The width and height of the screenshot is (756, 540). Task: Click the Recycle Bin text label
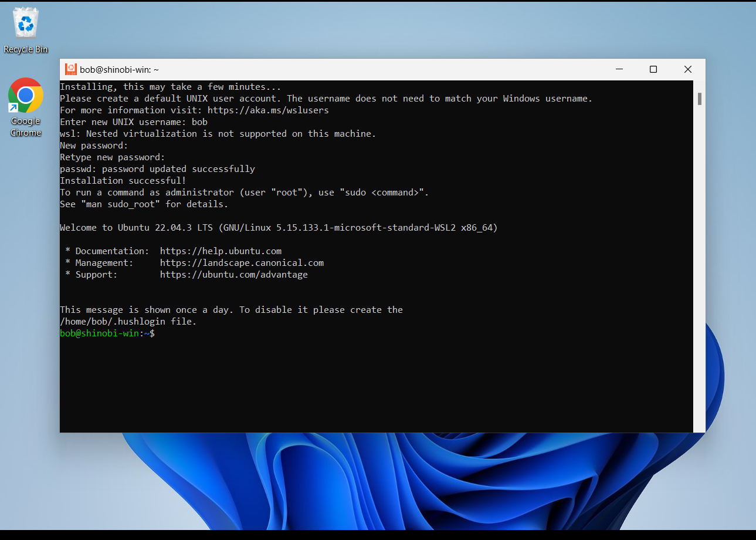(x=26, y=49)
